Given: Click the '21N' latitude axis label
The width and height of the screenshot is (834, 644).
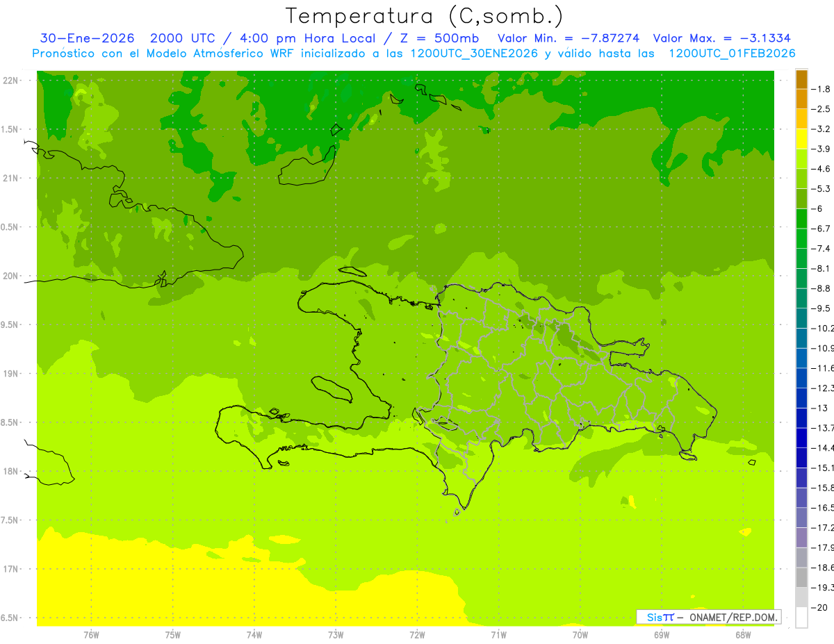Looking at the screenshot, I should (11, 179).
